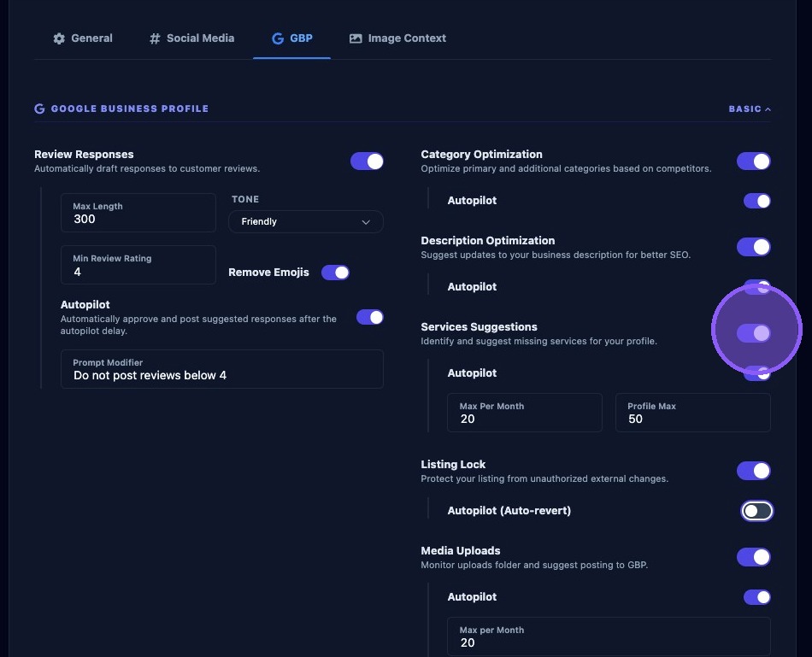Click the Min Review Rating field
The height and width of the screenshot is (657, 812).
pyautogui.click(x=138, y=265)
